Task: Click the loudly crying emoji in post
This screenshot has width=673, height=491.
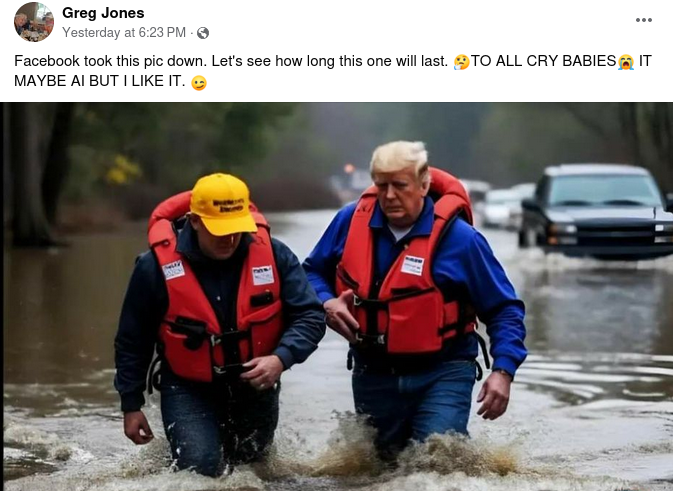Action: 626,62
